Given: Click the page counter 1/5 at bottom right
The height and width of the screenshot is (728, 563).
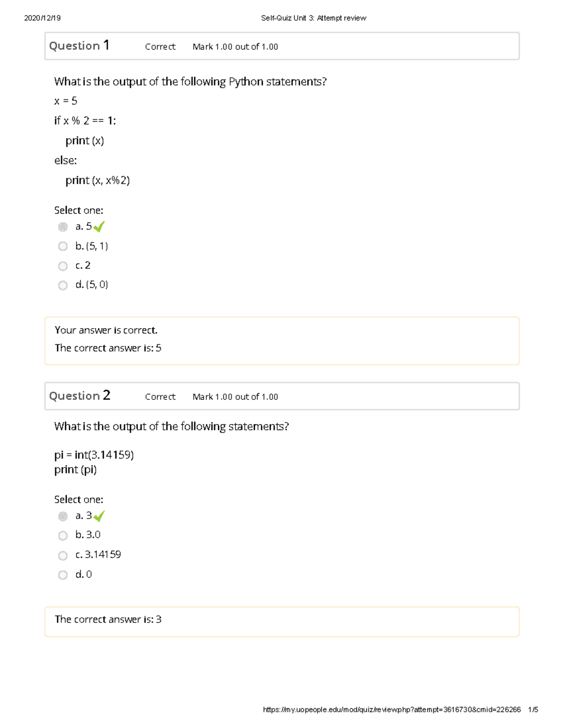Looking at the screenshot, I should [x=533, y=709].
